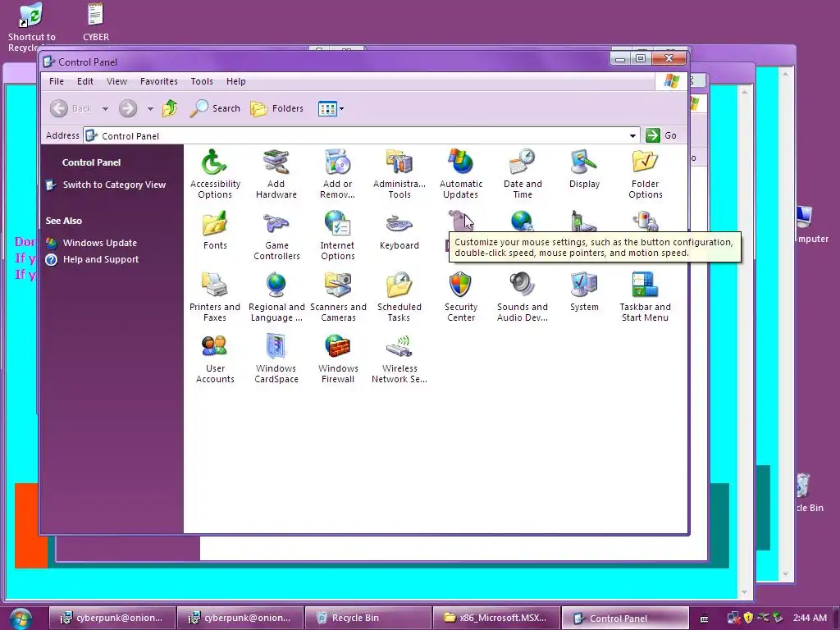
Task: Switch to Category View
Action: point(114,185)
